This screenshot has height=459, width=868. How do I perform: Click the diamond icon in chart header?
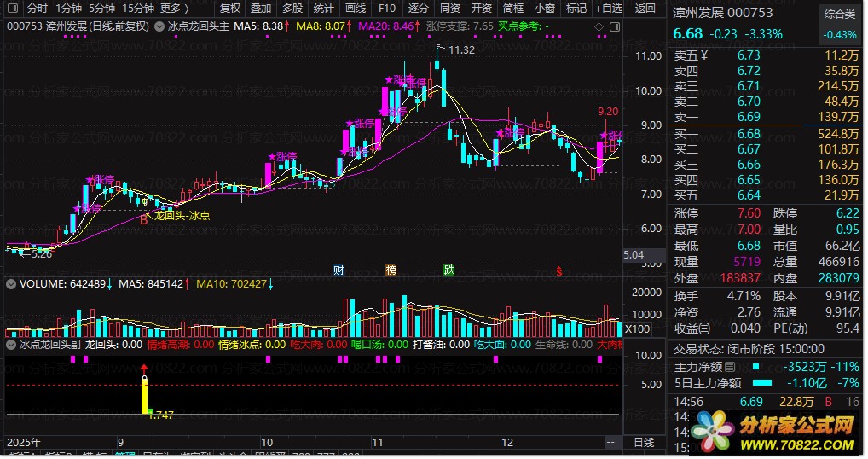599,26
